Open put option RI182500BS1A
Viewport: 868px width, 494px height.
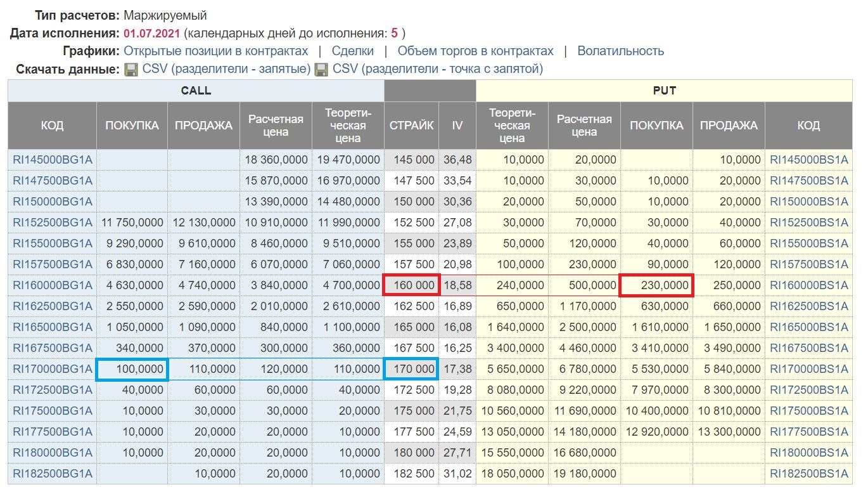click(808, 474)
